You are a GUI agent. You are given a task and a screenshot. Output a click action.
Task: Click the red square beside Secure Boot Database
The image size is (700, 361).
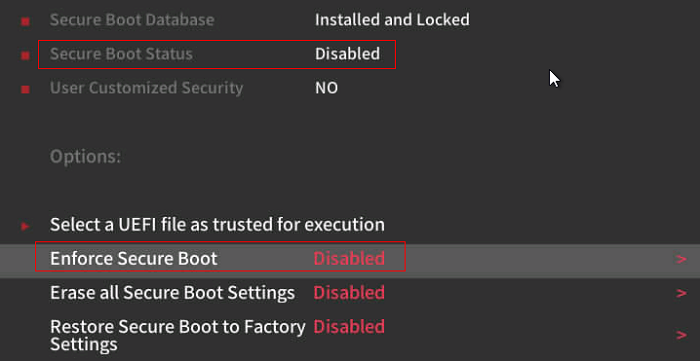pyautogui.click(x=25, y=21)
